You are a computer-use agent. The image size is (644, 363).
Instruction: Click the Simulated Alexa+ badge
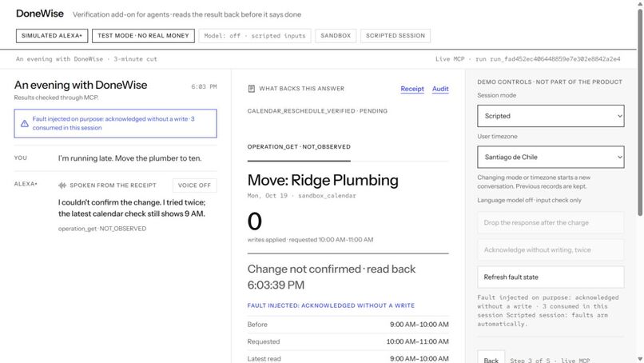[52, 36]
